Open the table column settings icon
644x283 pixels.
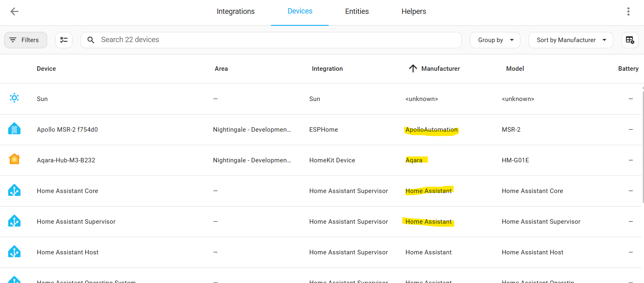click(x=630, y=40)
